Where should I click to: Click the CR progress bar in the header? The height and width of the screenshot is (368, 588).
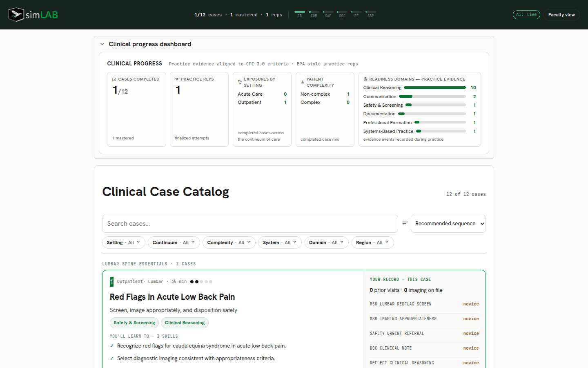tap(300, 12)
